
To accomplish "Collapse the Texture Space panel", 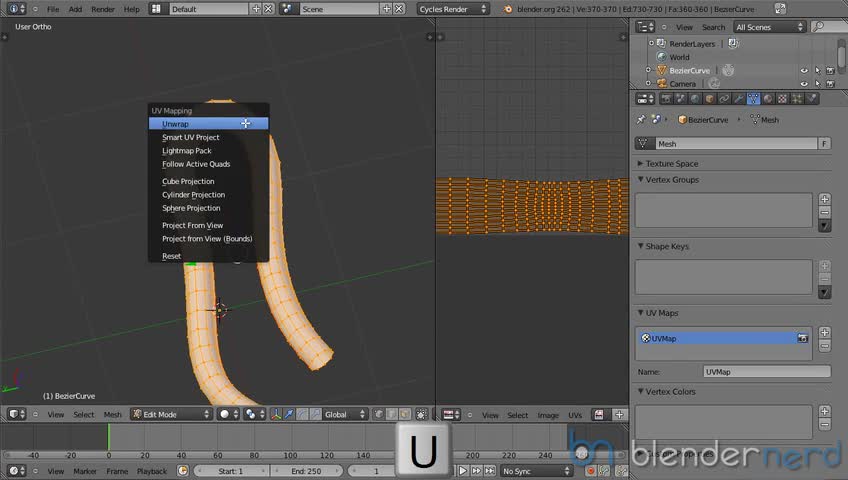I will 671,163.
